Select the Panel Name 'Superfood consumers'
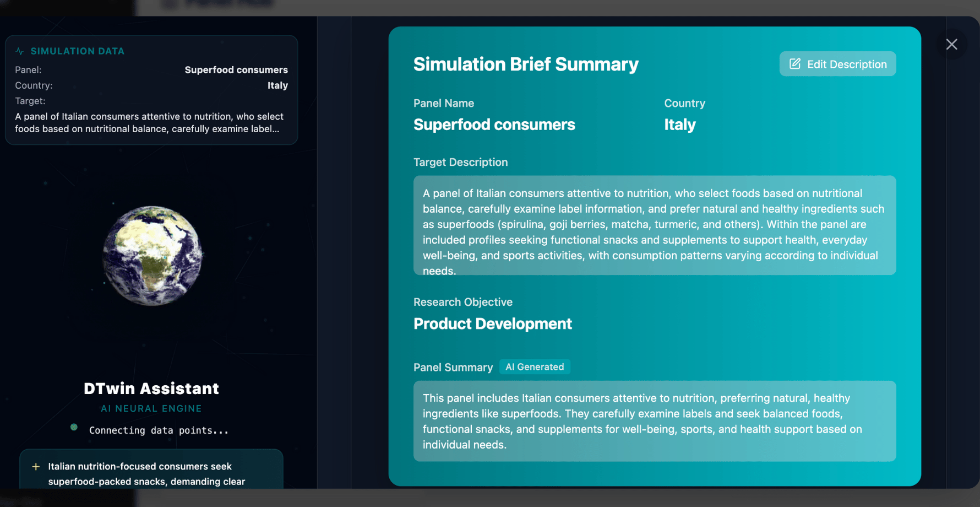The image size is (980, 507). [494, 125]
